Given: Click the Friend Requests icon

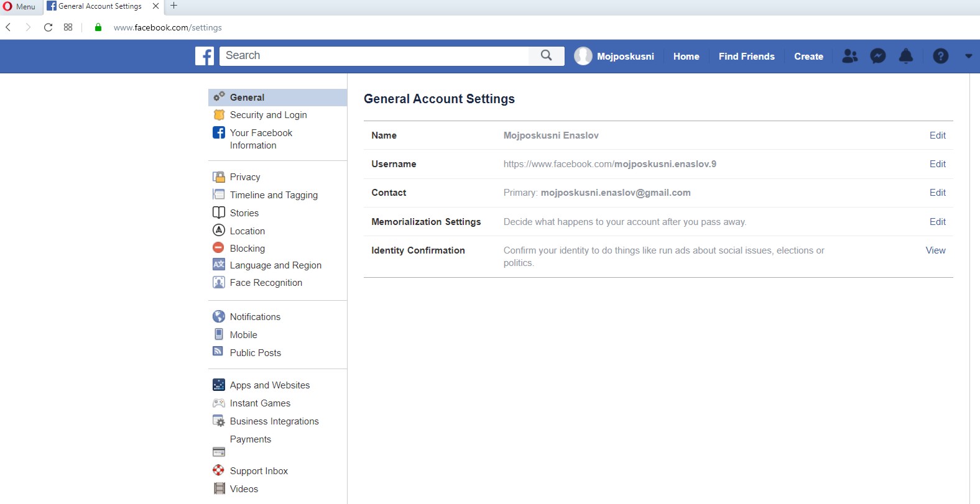Looking at the screenshot, I should [849, 56].
